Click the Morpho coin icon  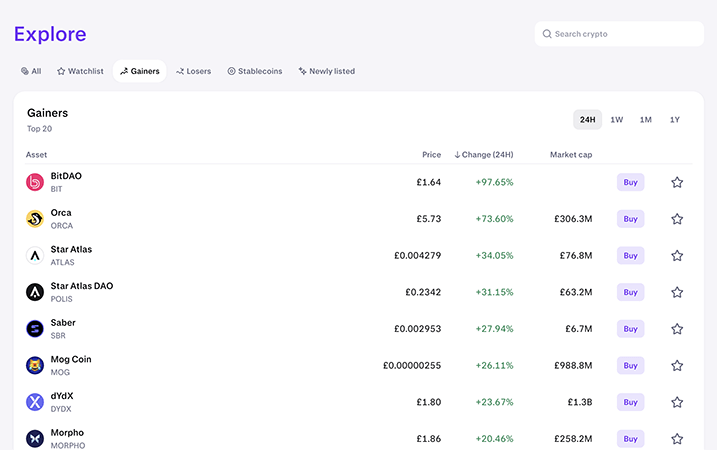pyautogui.click(x=35, y=438)
